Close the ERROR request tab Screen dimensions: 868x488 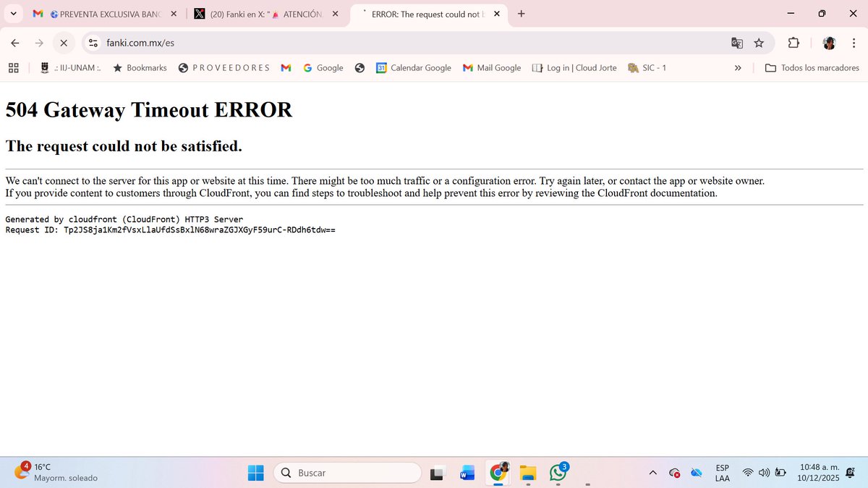[x=496, y=14]
